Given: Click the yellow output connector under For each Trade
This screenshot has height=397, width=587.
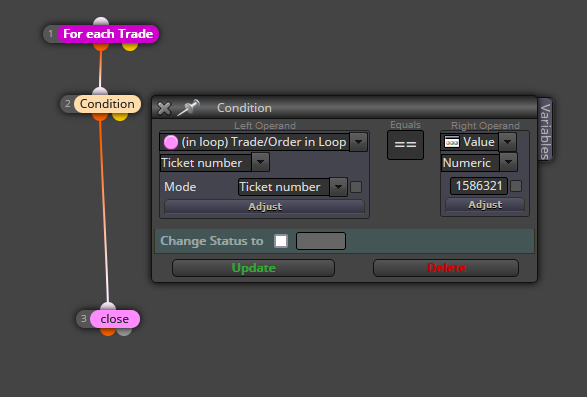Looking at the screenshot, I should [x=130, y=46].
